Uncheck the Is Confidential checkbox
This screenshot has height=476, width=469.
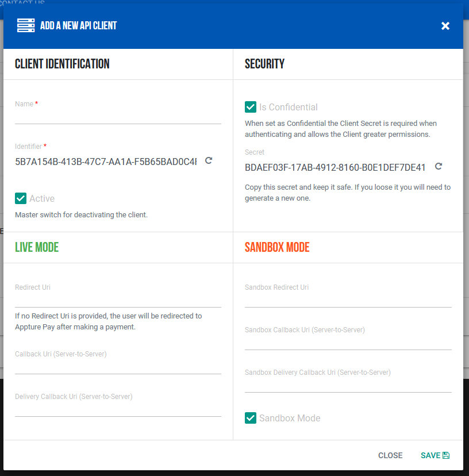coord(251,107)
